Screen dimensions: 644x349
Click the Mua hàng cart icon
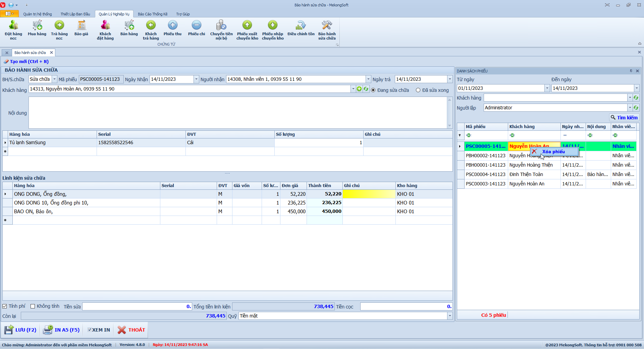(37, 25)
